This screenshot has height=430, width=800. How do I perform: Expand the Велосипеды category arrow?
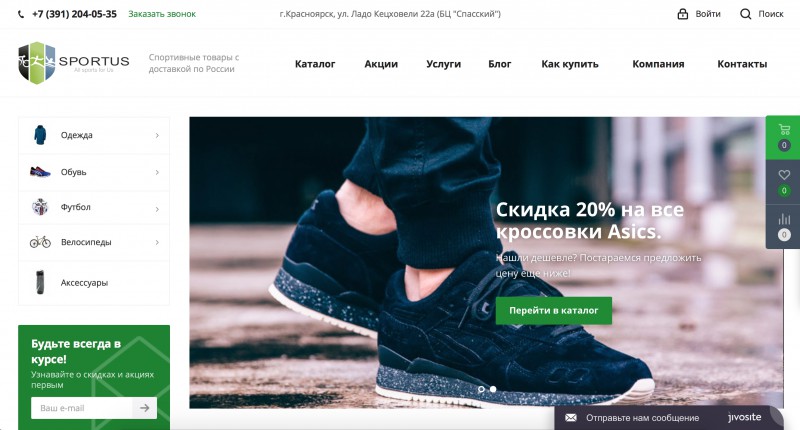pyautogui.click(x=157, y=242)
